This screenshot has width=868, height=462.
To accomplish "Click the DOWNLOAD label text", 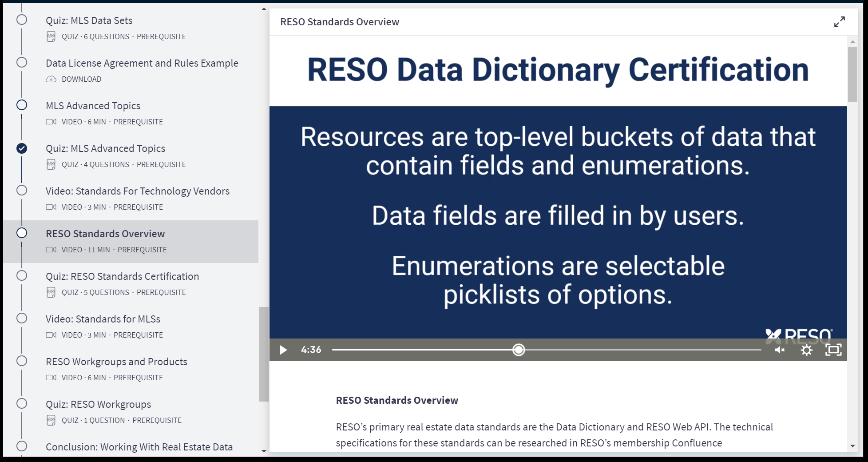I will 81,79.
